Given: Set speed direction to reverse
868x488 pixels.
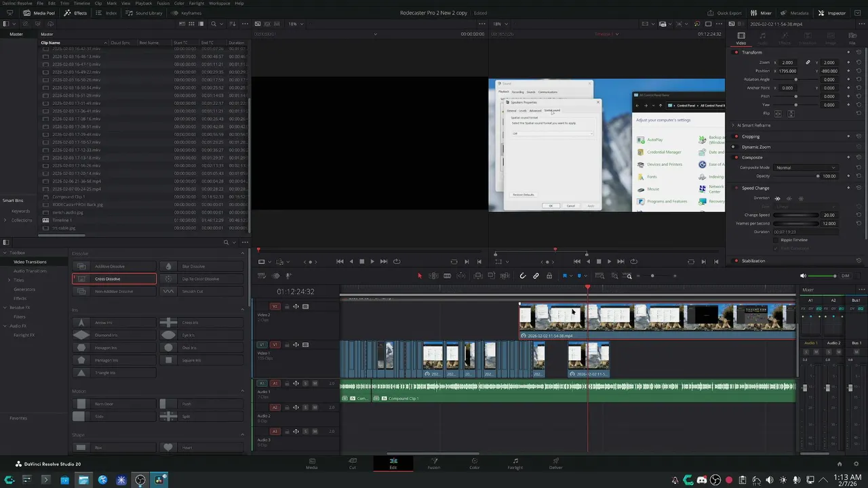Looking at the screenshot, I should click(x=789, y=199).
